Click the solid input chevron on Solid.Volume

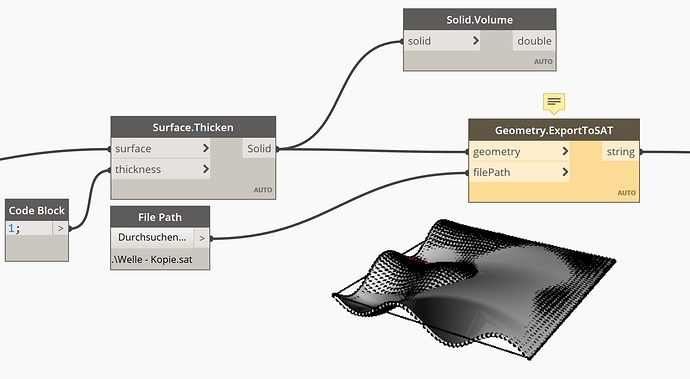point(476,40)
